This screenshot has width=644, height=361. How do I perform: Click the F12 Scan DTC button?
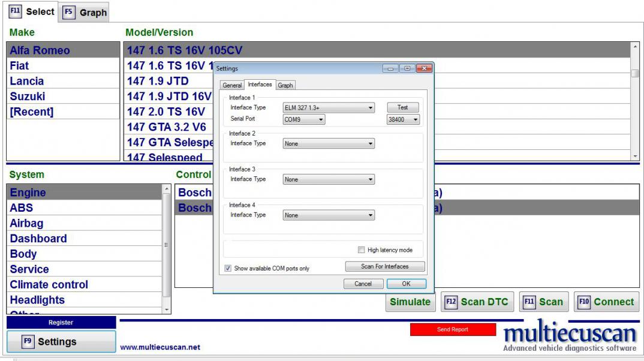coord(477,302)
